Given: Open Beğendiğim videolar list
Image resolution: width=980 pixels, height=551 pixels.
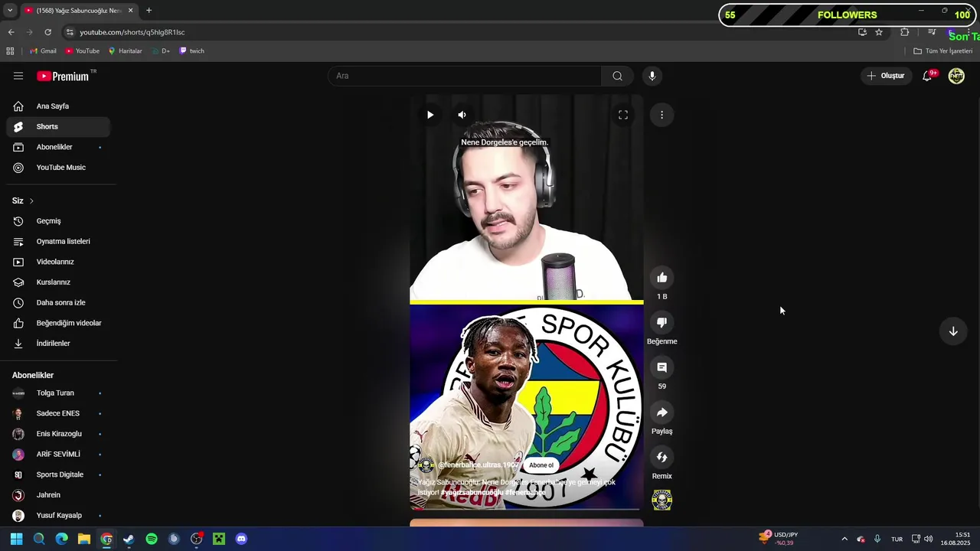Looking at the screenshot, I should click(x=58, y=323).
